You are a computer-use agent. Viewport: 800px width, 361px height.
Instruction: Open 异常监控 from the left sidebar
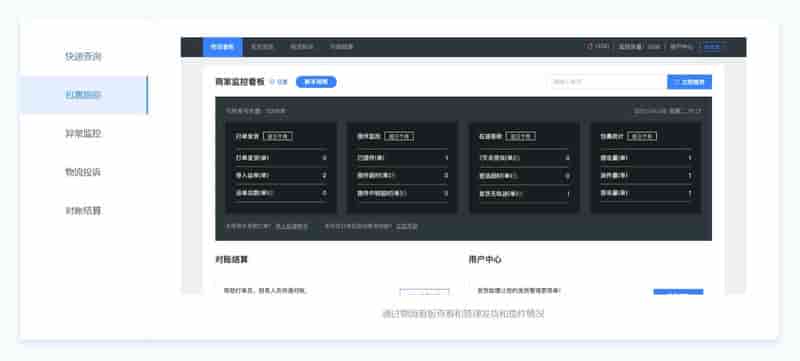(83, 134)
